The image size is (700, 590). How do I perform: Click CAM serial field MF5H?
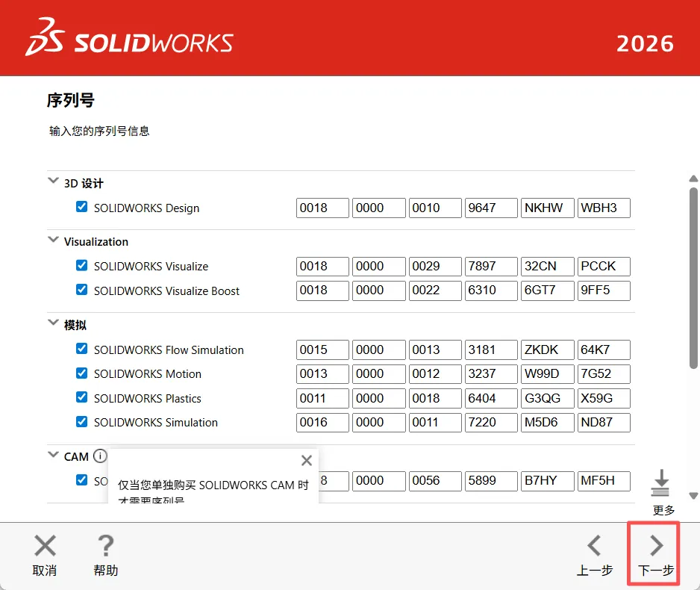pos(604,481)
